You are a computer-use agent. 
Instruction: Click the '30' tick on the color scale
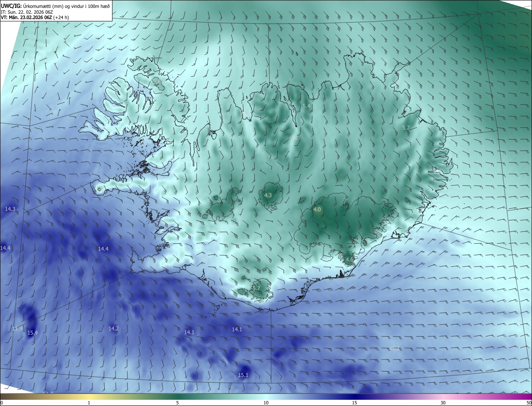coord(443,403)
